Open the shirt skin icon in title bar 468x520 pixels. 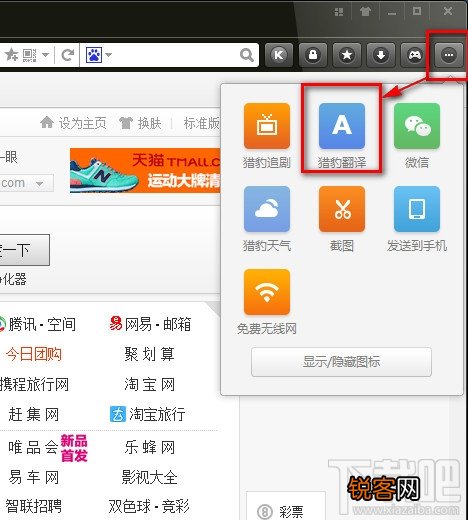[365, 12]
